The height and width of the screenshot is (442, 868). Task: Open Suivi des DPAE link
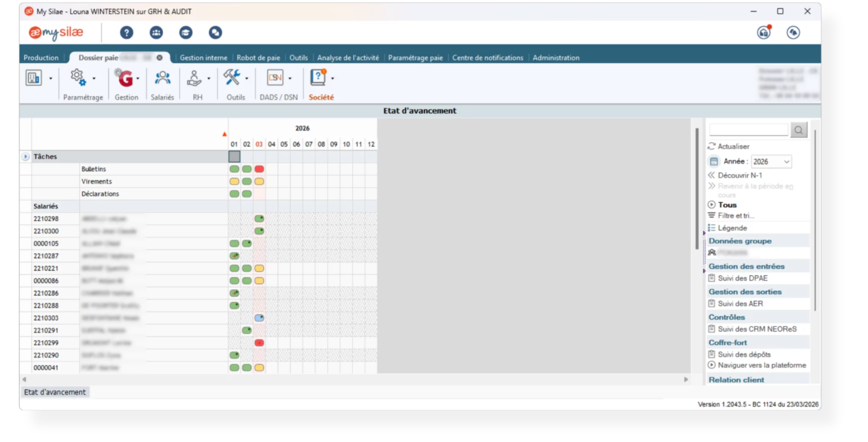[743, 278]
